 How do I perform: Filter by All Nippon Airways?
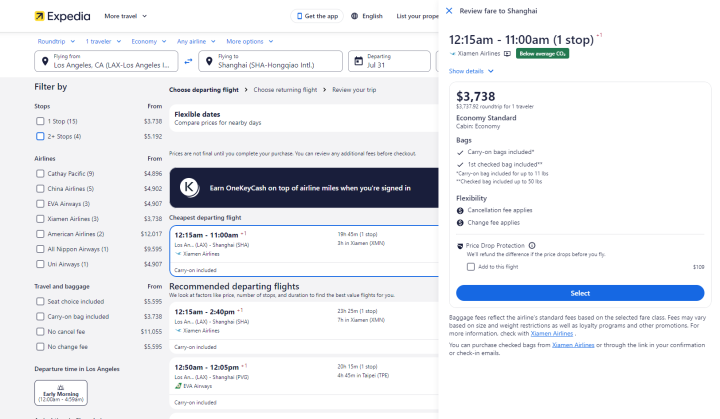40,249
